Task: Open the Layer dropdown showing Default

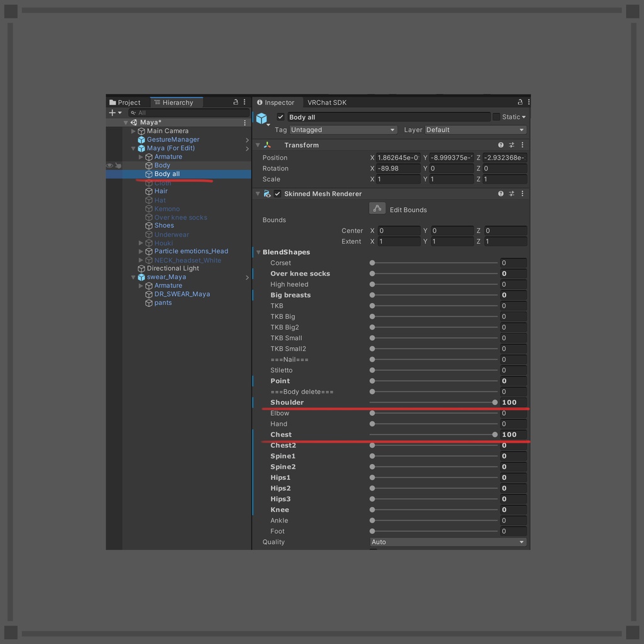Action: (475, 130)
